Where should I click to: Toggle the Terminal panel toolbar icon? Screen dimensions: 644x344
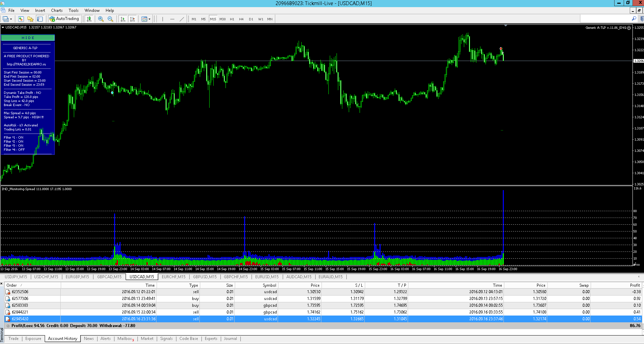(x=40, y=19)
